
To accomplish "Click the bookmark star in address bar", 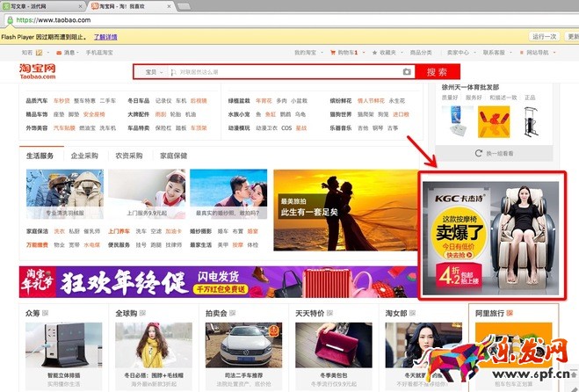I will pyautogui.click(x=570, y=18).
